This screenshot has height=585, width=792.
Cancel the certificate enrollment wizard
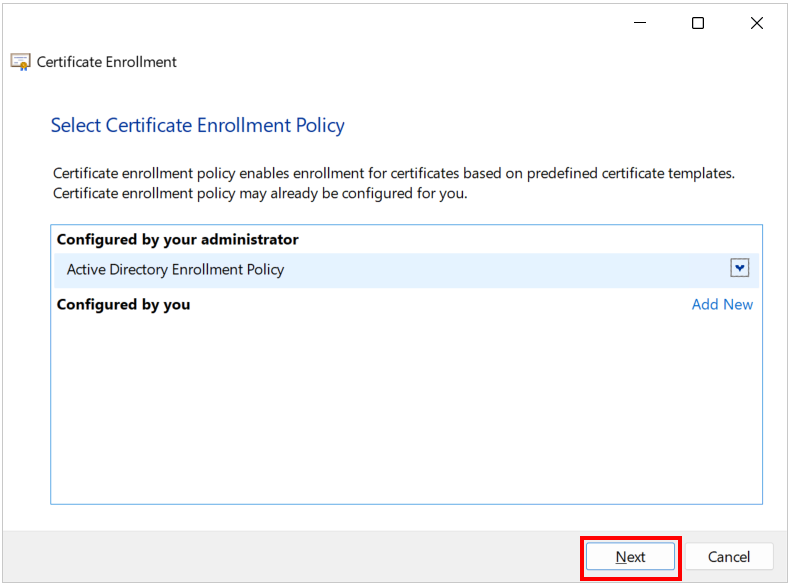pos(728,557)
